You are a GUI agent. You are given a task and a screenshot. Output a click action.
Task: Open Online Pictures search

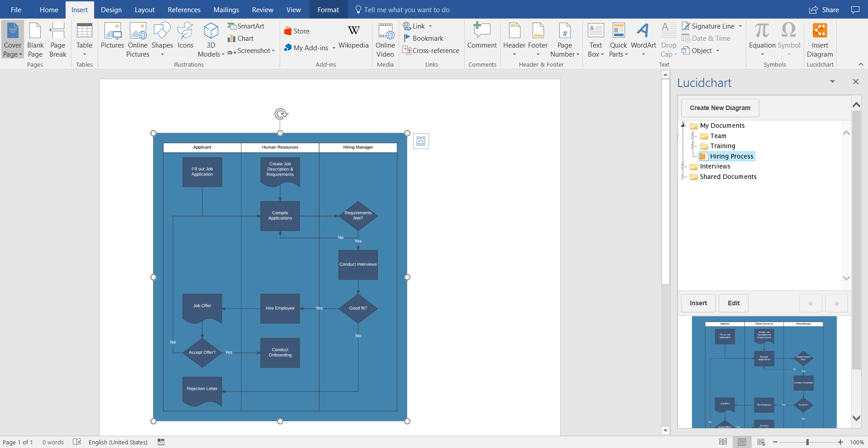click(138, 40)
